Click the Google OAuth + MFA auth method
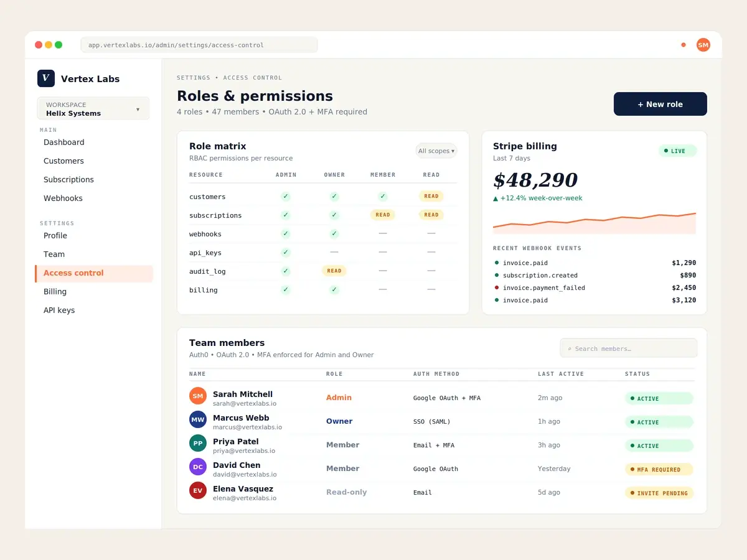The width and height of the screenshot is (747, 560). coord(447,398)
